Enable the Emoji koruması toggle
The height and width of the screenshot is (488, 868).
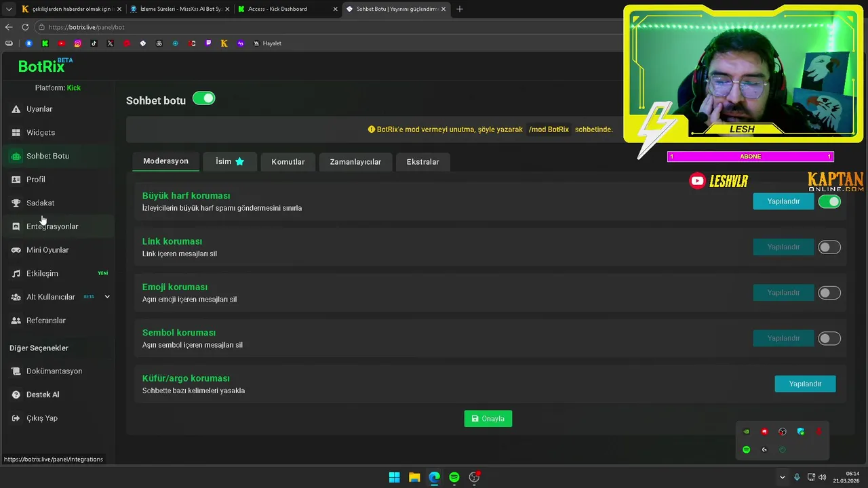tap(829, 293)
